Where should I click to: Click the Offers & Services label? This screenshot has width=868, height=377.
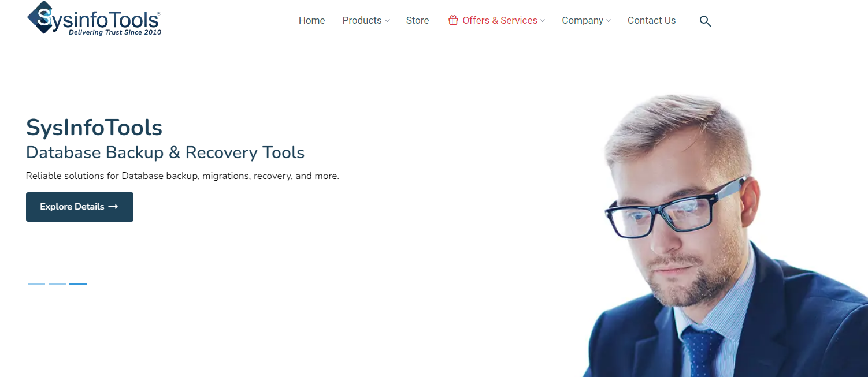tap(500, 20)
